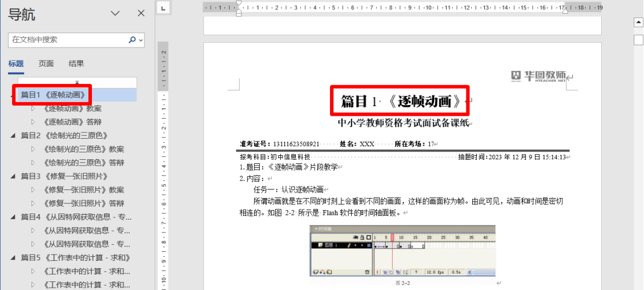Click the 华图教师 logo in page header
Viewport: 644px width, 290px height.
pos(538,76)
